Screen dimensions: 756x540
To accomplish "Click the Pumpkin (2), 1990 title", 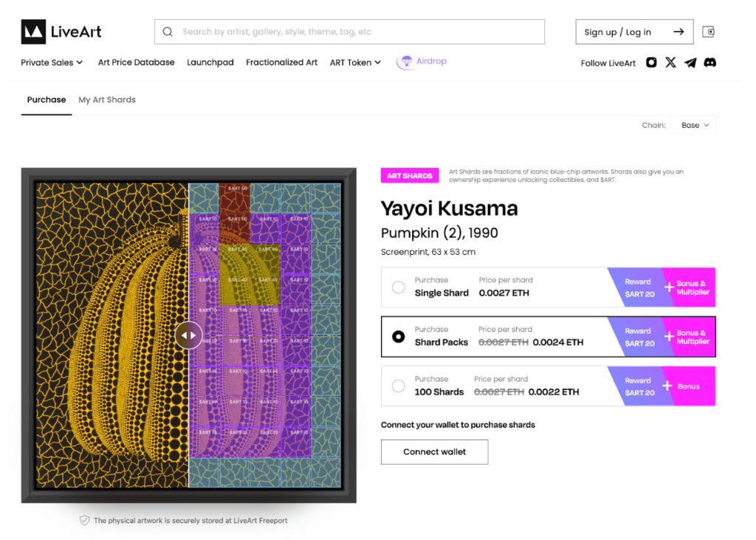I will click(439, 233).
